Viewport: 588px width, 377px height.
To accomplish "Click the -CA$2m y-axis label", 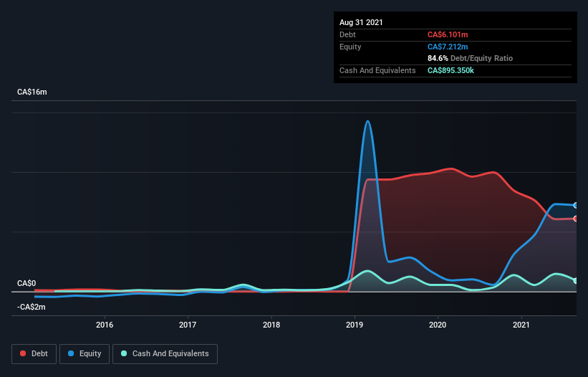I will 31,307.
